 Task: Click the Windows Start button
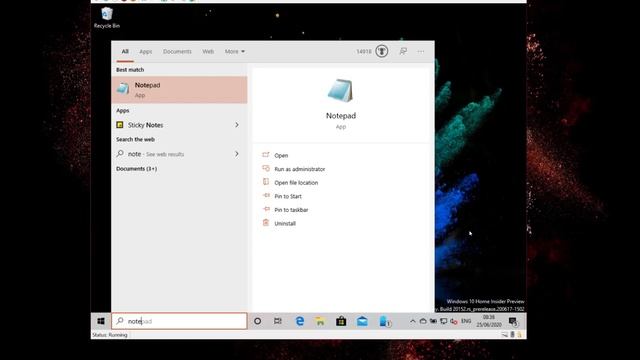click(101, 321)
